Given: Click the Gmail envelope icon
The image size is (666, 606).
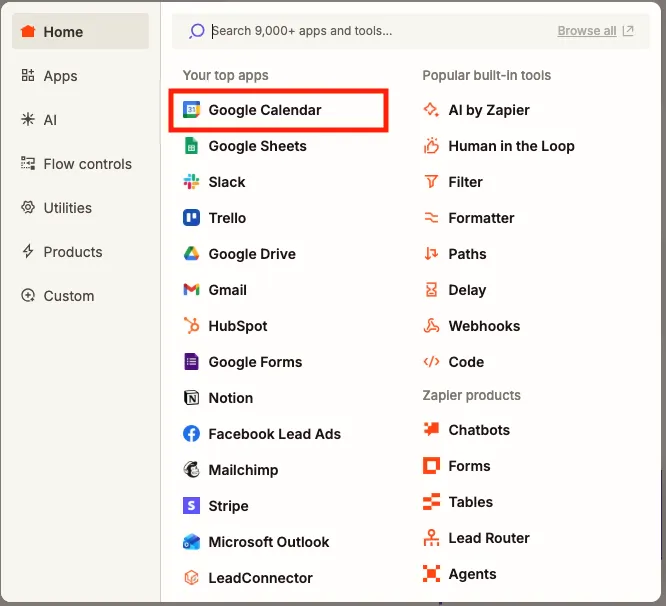Looking at the screenshot, I should click(x=191, y=290).
